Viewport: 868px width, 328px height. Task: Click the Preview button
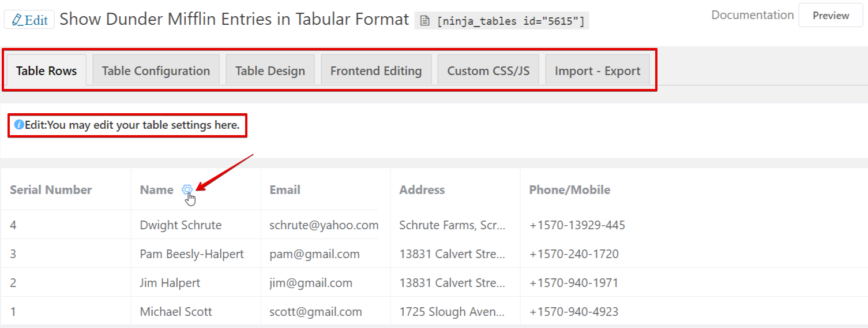[831, 16]
